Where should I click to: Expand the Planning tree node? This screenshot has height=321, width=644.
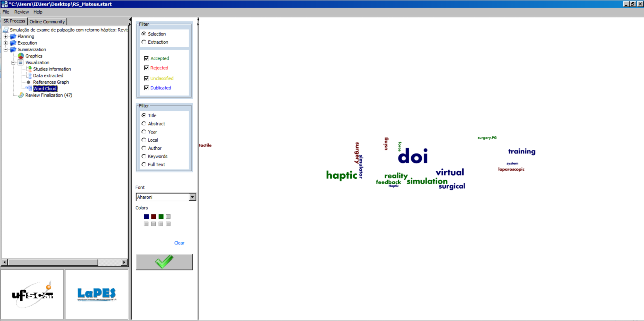(5, 36)
